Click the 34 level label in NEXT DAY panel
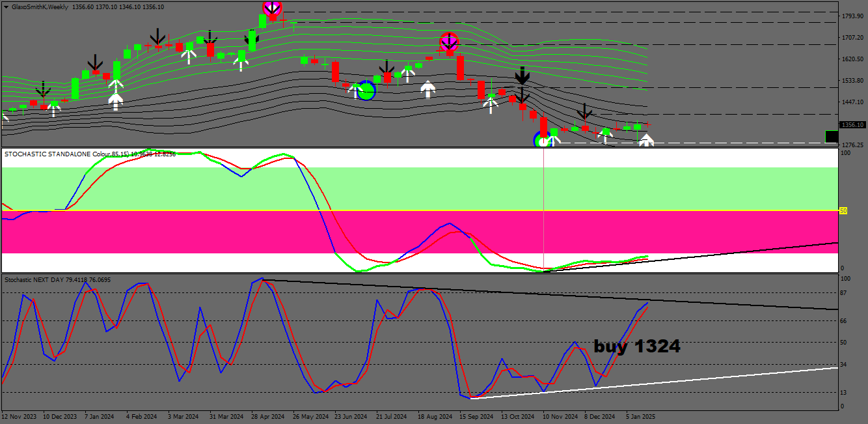 [x=845, y=364]
